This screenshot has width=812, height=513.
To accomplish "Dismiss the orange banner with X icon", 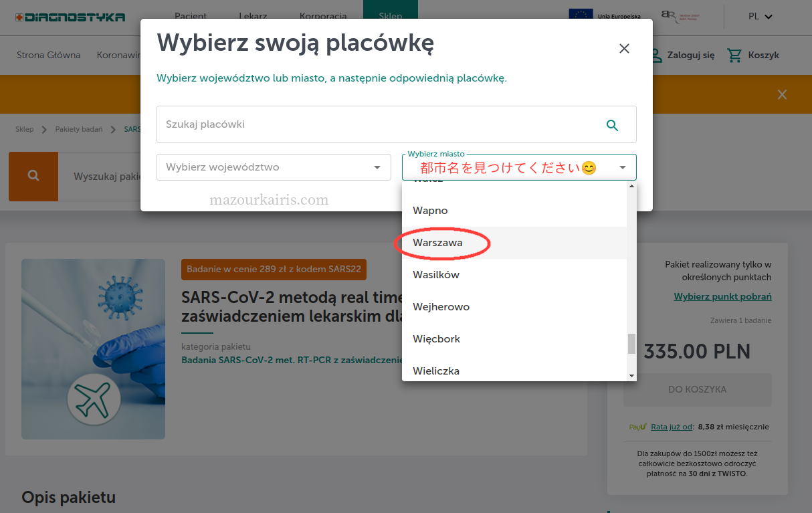I will pyautogui.click(x=782, y=95).
